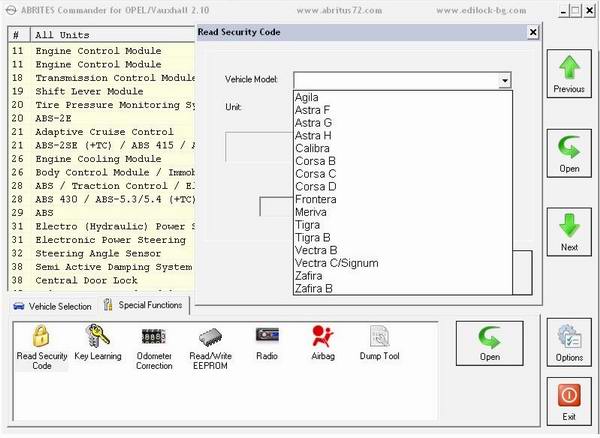Select the Transmission Control Module row
600x438 pixels.
point(102,78)
